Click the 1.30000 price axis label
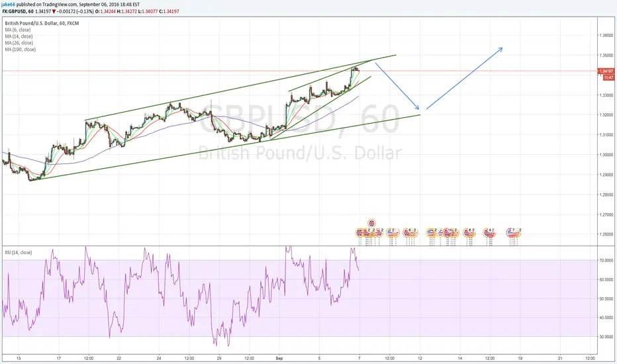This screenshot has height=364, width=617. (x=606, y=155)
